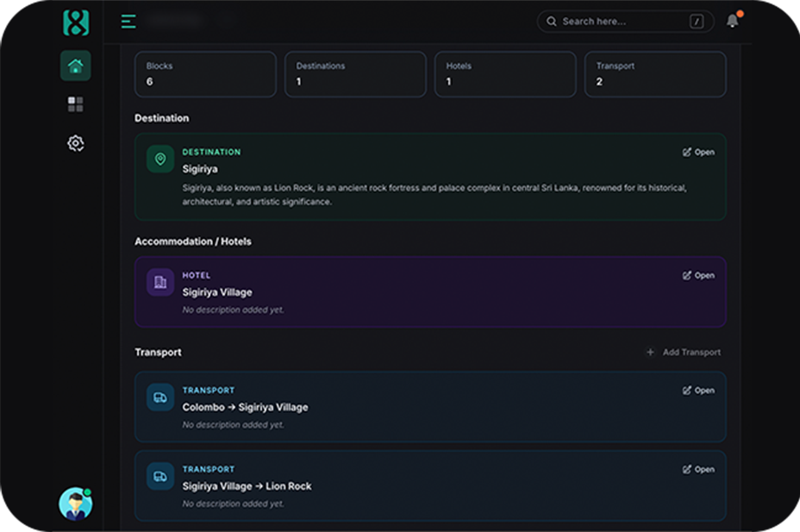Click the Transport 2 stat card
Image resolution: width=800 pixels, height=532 pixels.
coord(656,74)
